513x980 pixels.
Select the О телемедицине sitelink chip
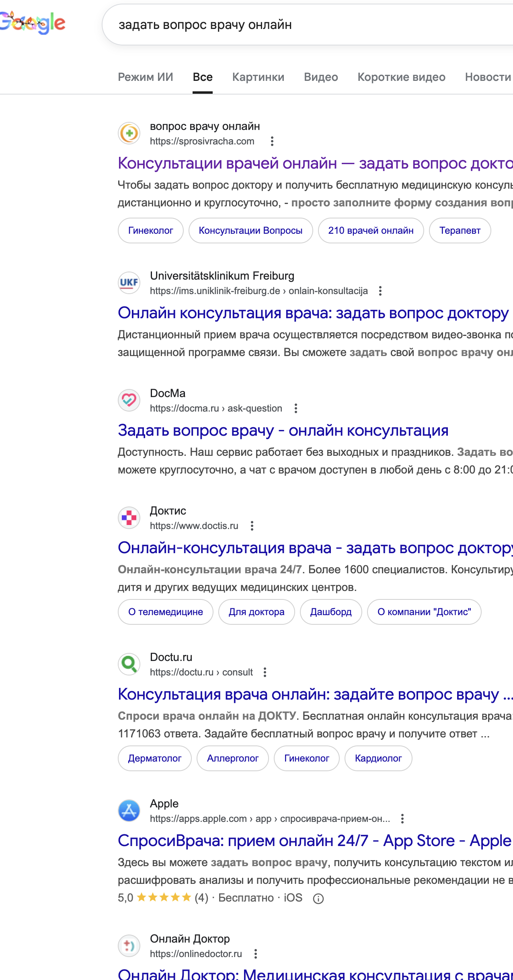point(165,612)
